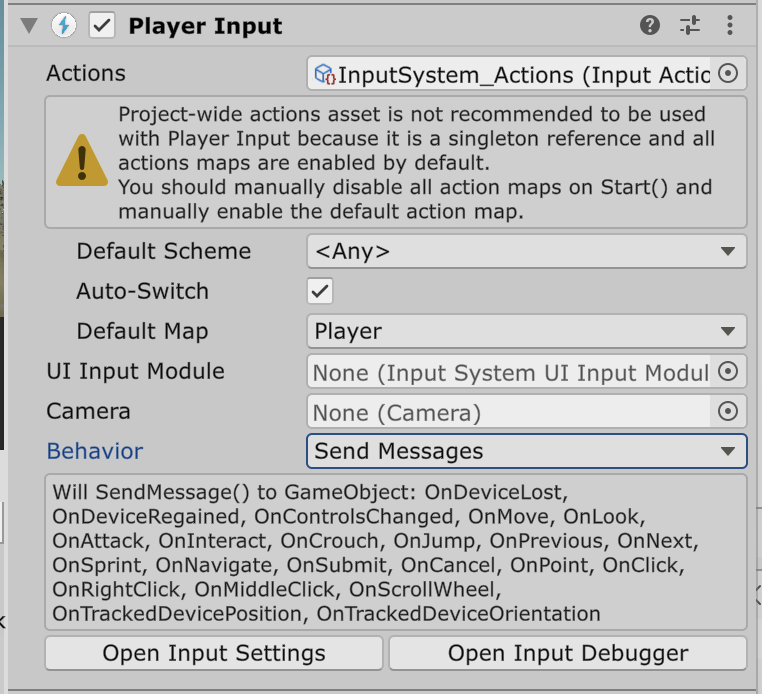Click the Actions object picker circle
Viewport: 762px width, 694px height.
[x=729, y=73]
